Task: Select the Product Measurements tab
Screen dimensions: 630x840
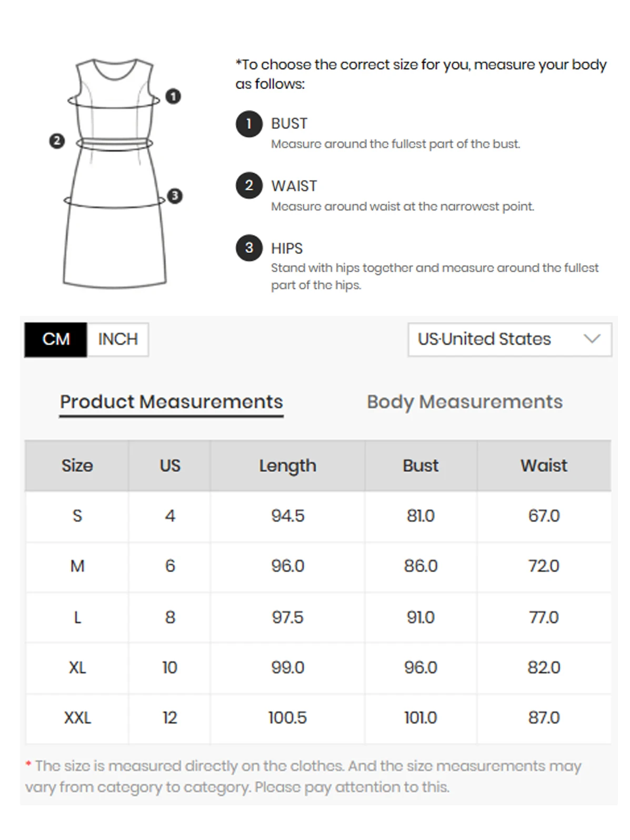Action: click(171, 402)
